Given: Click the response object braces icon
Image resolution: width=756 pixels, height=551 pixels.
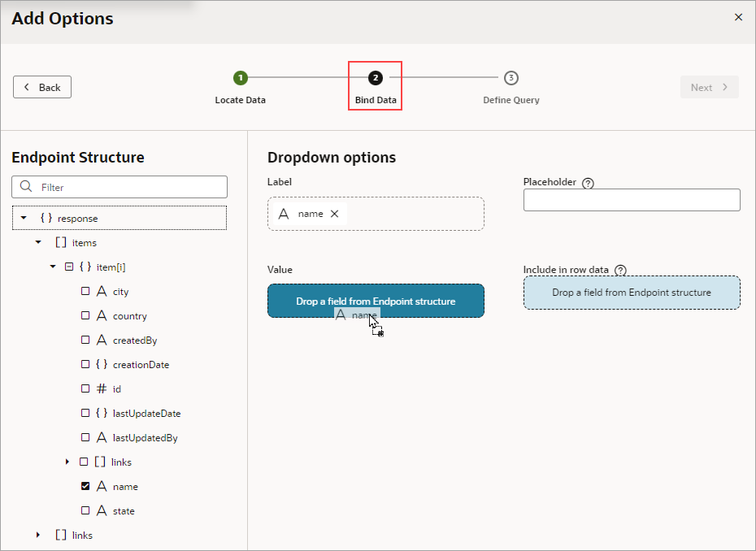Looking at the screenshot, I should coord(46,218).
